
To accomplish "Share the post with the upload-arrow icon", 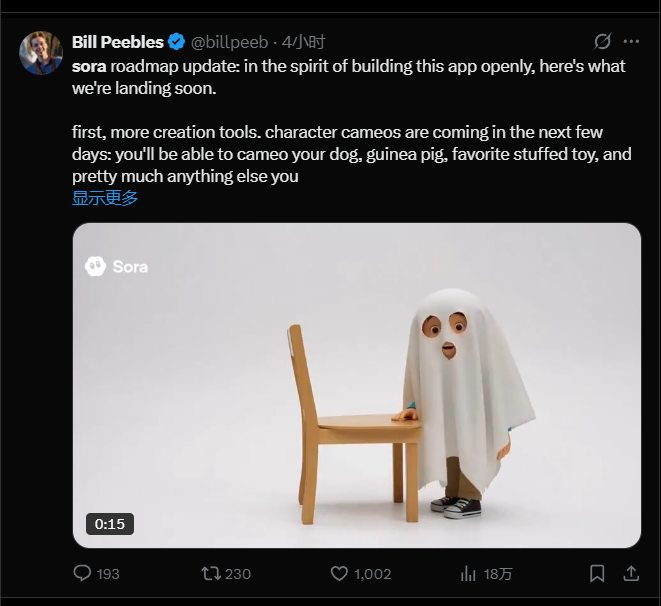I will point(631,574).
